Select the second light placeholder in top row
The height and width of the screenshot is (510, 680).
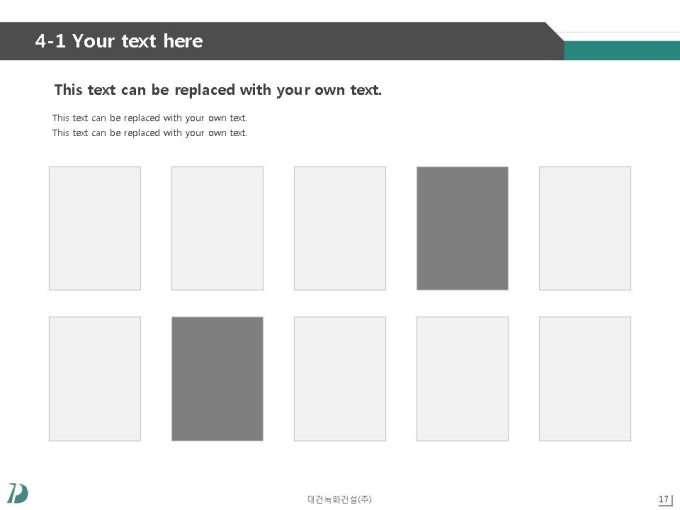tap(217, 228)
